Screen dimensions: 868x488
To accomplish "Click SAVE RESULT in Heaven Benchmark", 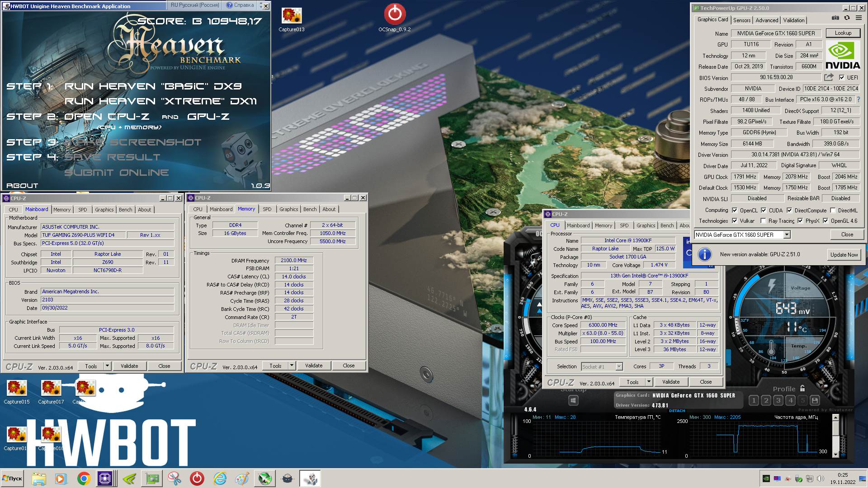I will (112, 157).
